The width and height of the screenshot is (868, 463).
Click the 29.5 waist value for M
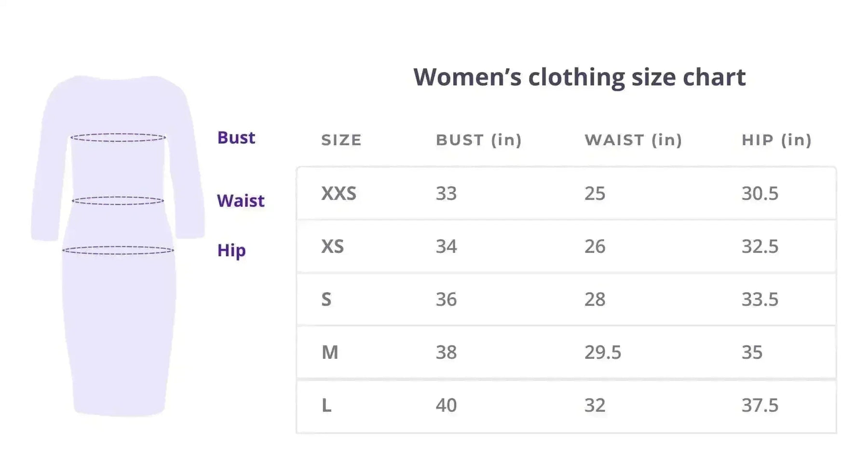pos(603,353)
